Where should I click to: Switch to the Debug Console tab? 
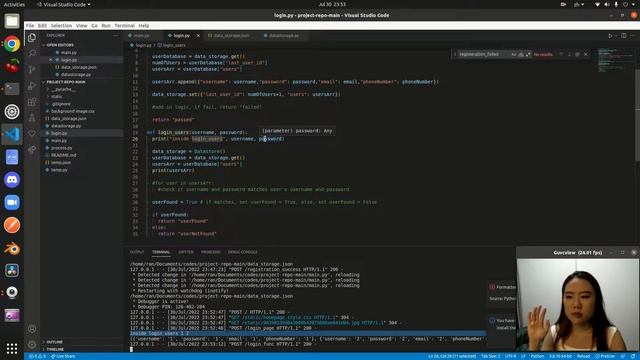point(242,252)
